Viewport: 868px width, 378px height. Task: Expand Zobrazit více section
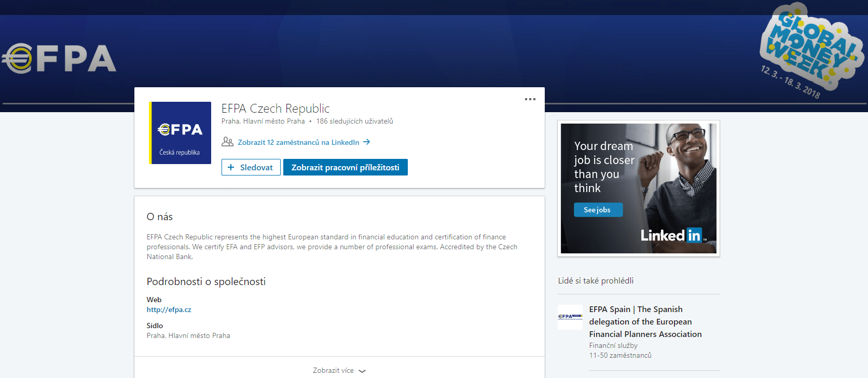click(x=339, y=370)
